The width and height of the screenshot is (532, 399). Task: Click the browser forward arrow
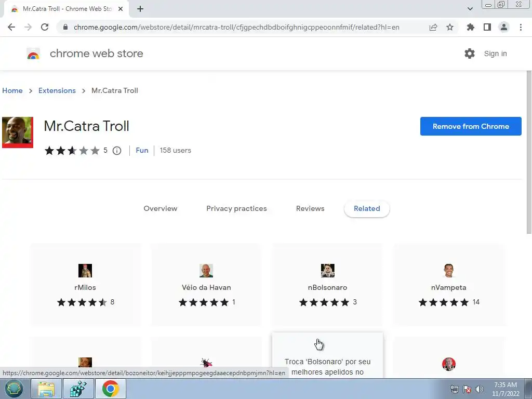28,27
